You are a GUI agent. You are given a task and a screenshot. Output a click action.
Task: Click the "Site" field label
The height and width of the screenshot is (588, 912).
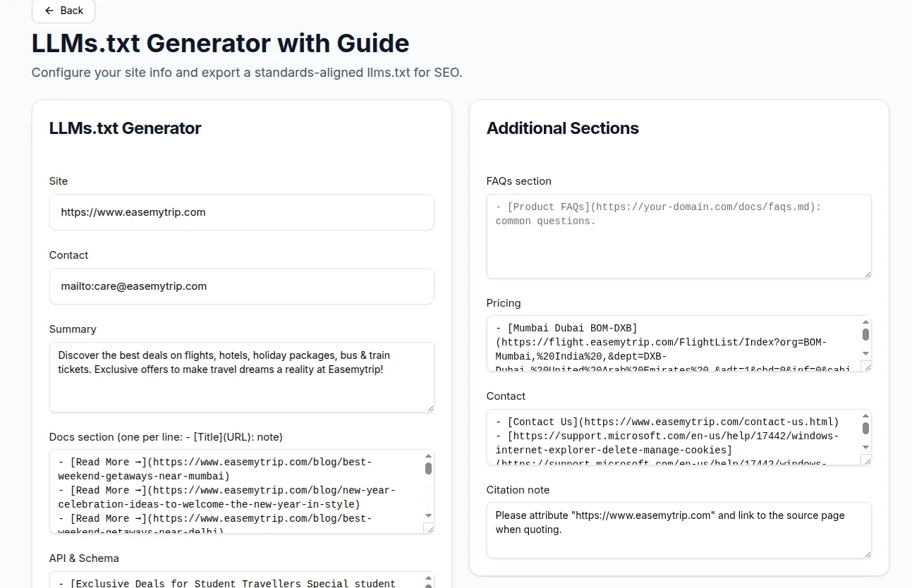[x=59, y=181]
